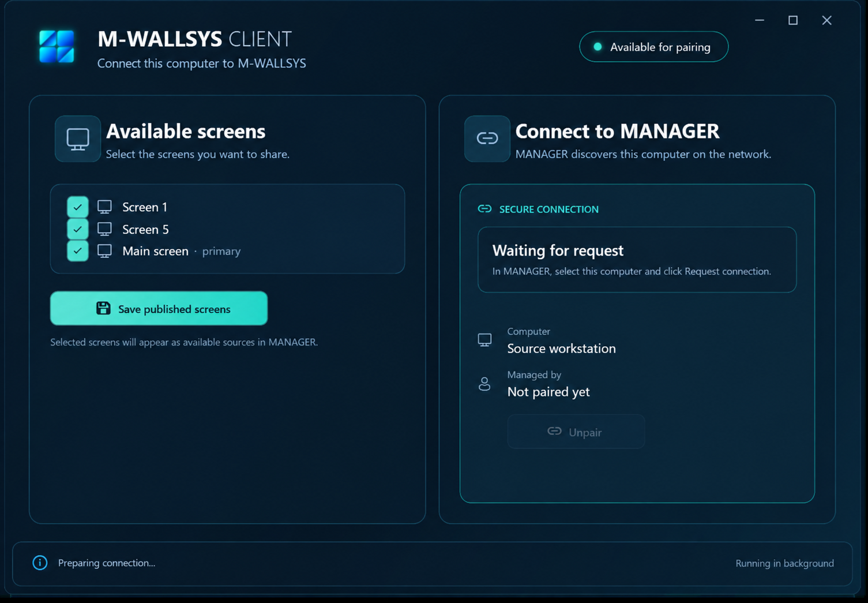Click the Available screens heading

(x=186, y=131)
